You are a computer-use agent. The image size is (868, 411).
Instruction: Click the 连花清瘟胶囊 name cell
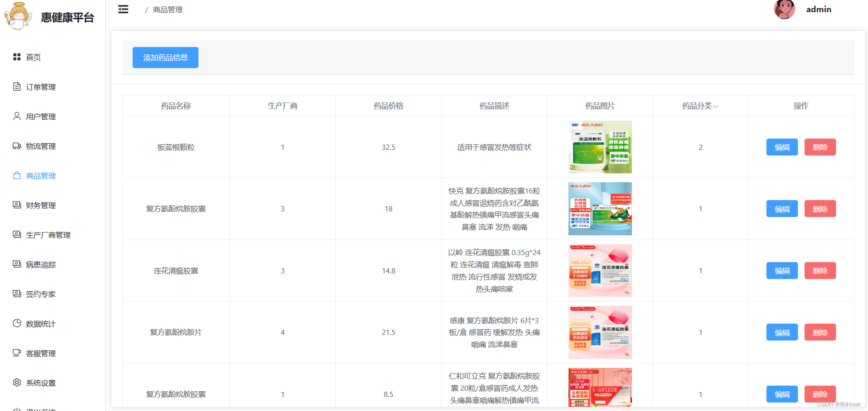click(x=176, y=271)
